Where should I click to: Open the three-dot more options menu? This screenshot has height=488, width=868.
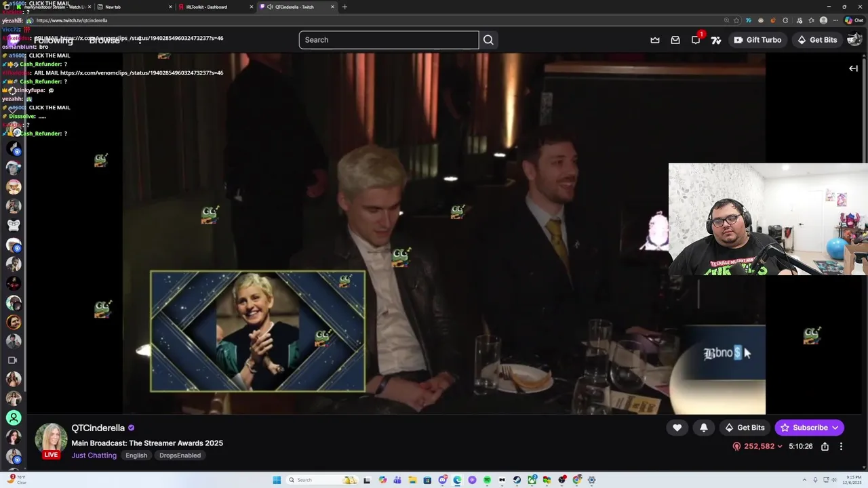[841, 447]
